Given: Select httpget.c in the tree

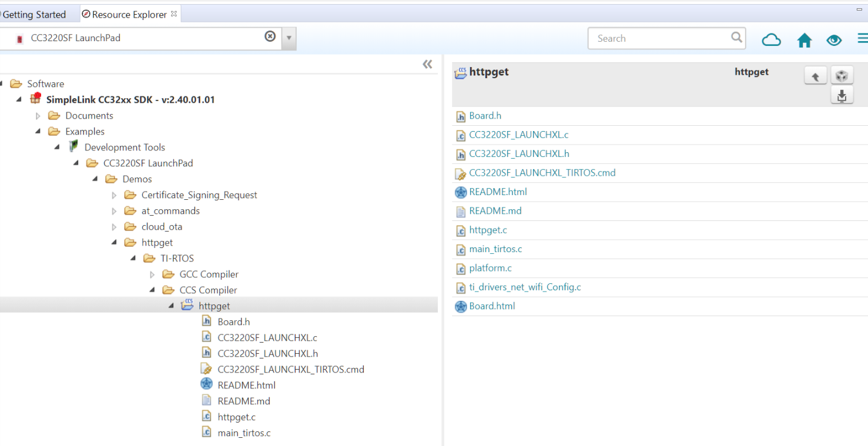Looking at the screenshot, I should click(236, 417).
